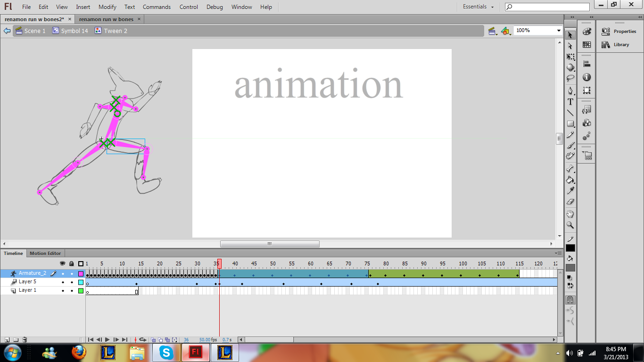Toggle the Loop playback button
Screen dimensions: 644x362
(x=143, y=339)
